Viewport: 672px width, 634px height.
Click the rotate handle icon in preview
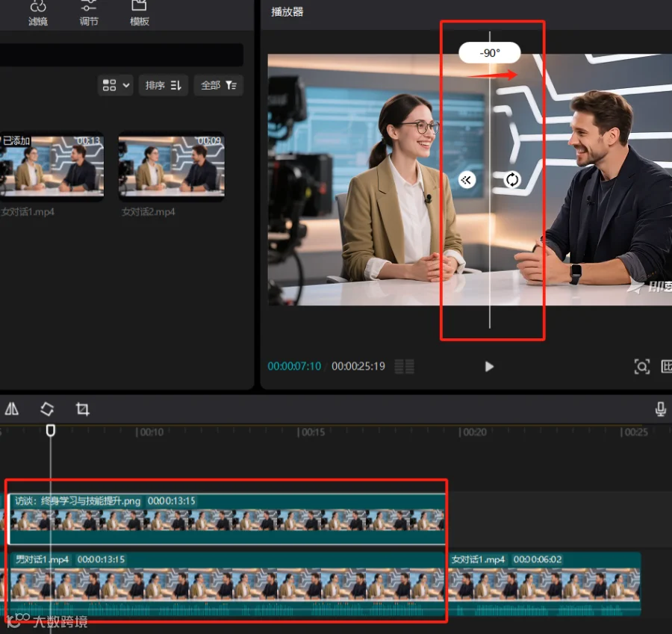[512, 179]
